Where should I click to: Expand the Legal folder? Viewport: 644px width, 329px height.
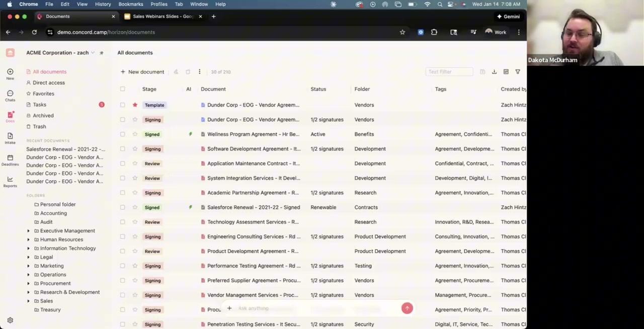point(28,257)
